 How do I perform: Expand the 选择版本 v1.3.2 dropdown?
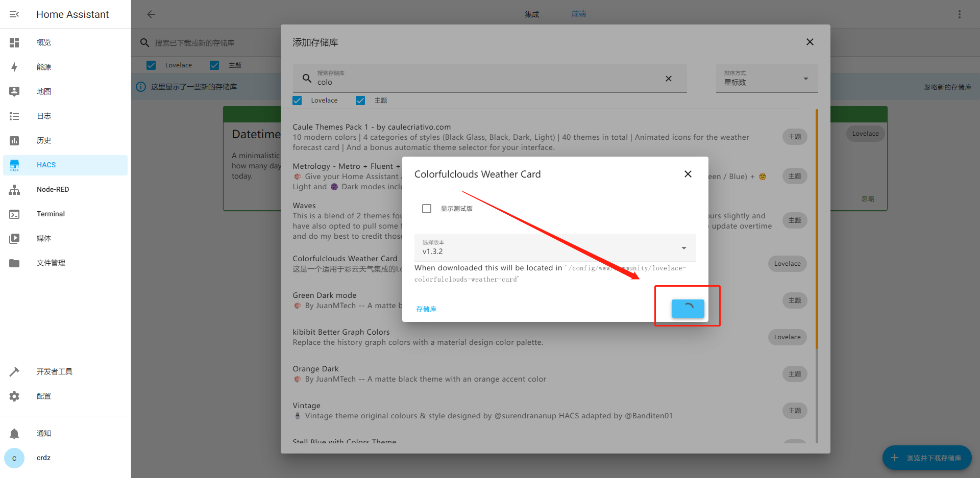tap(555, 248)
